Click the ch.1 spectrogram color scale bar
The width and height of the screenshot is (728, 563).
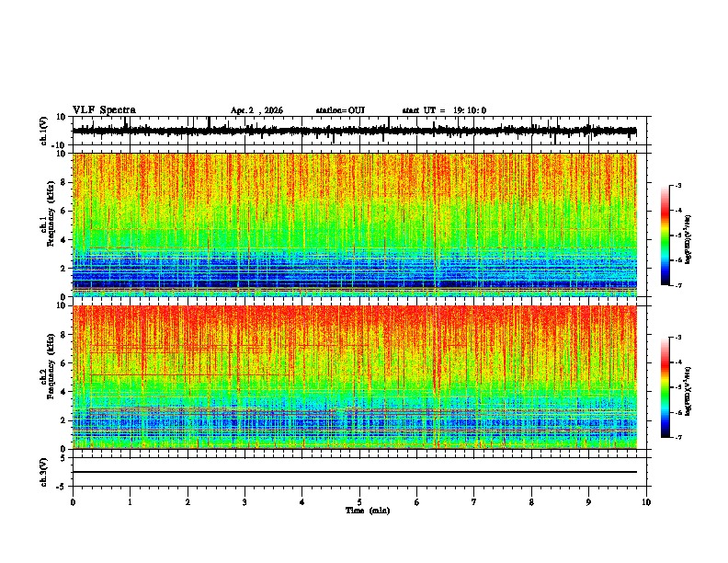[665, 236]
